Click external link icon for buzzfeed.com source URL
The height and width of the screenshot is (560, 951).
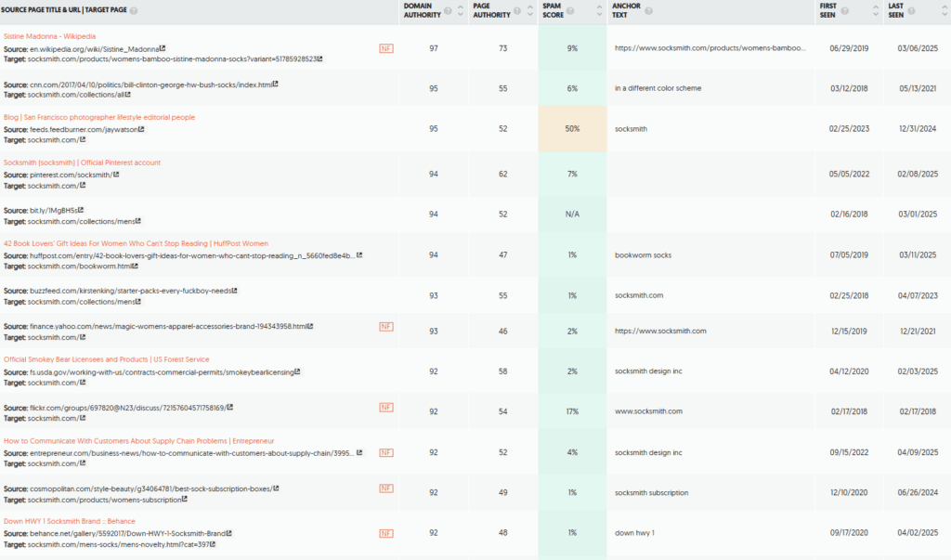tap(235, 291)
